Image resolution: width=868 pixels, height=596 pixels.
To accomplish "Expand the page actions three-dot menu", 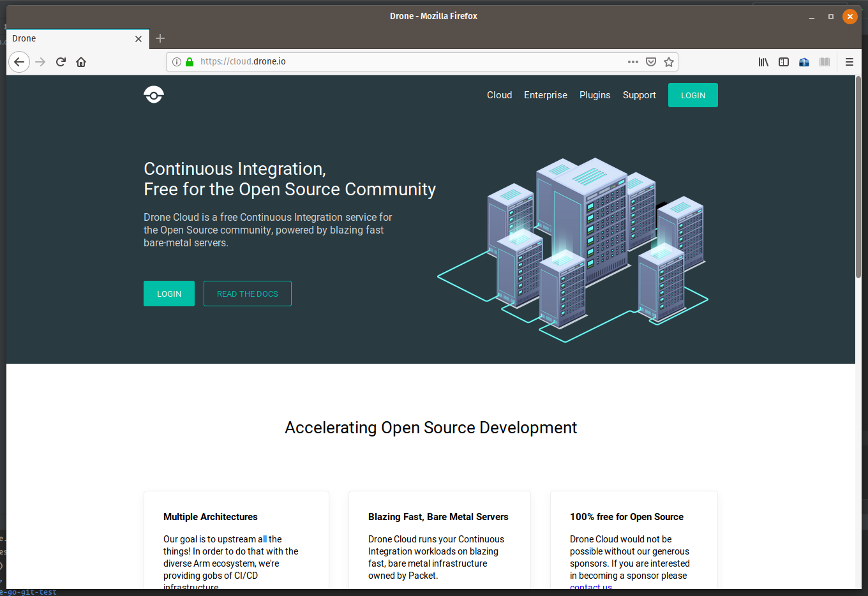I will (632, 62).
